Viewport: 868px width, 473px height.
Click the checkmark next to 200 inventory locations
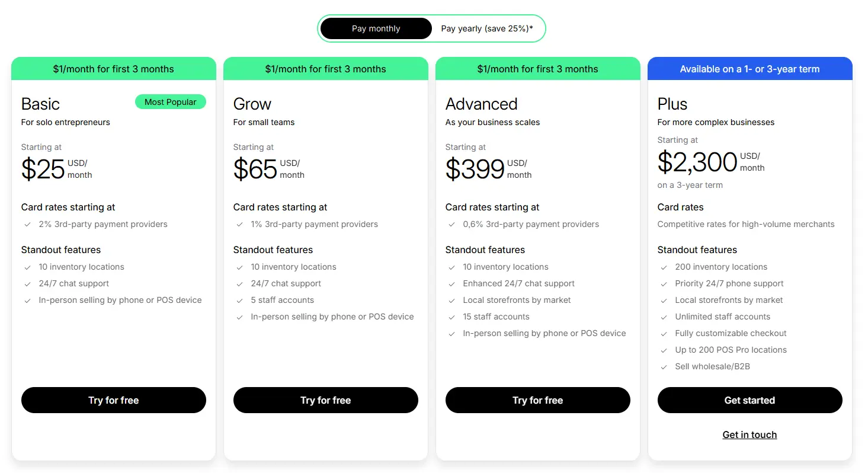(664, 267)
